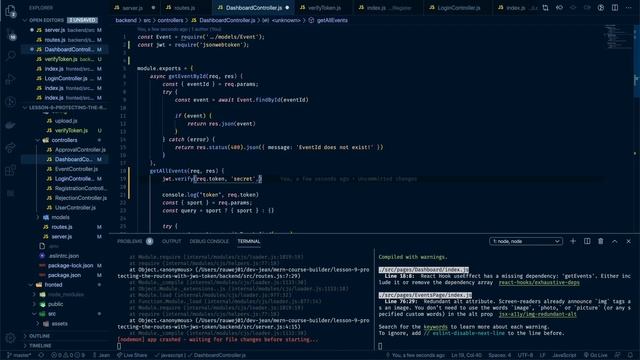Open the terminal selector '1: node, node'

point(526,241)
